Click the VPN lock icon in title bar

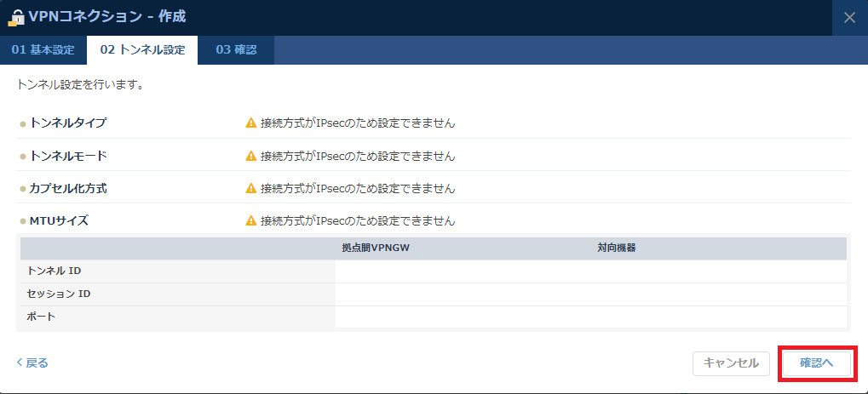(16, 17)
